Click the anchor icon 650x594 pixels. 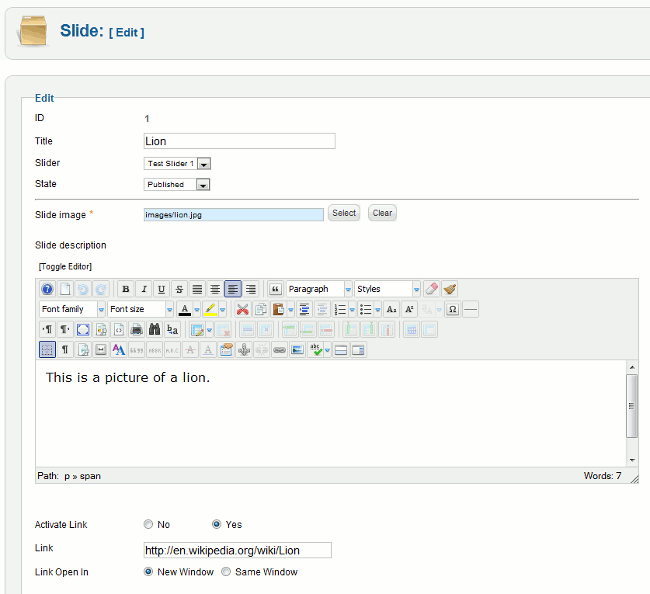[244, 350]
